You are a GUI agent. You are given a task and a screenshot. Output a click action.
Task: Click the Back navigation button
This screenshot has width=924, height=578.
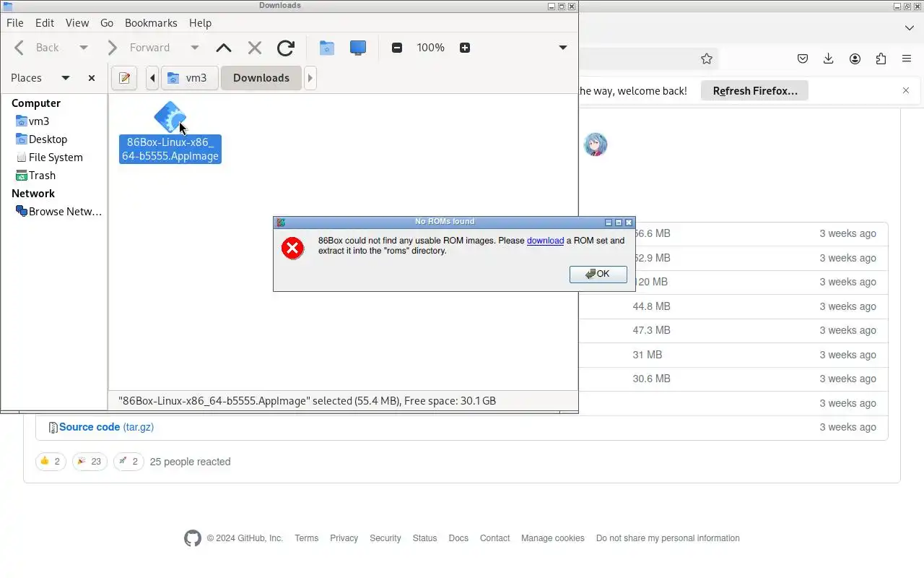coord(37,48)
